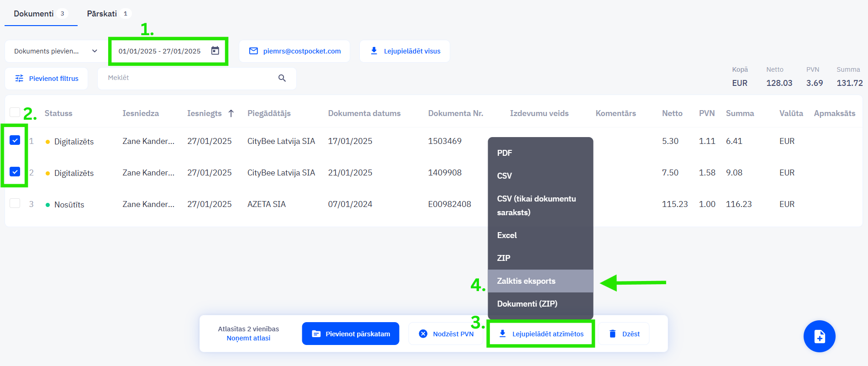
Task: Choose ZIP from the download menu
Action: point(541,258)
